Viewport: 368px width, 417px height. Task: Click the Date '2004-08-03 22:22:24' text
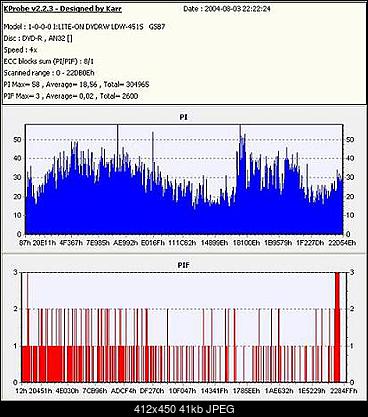[x=237, y=9]
